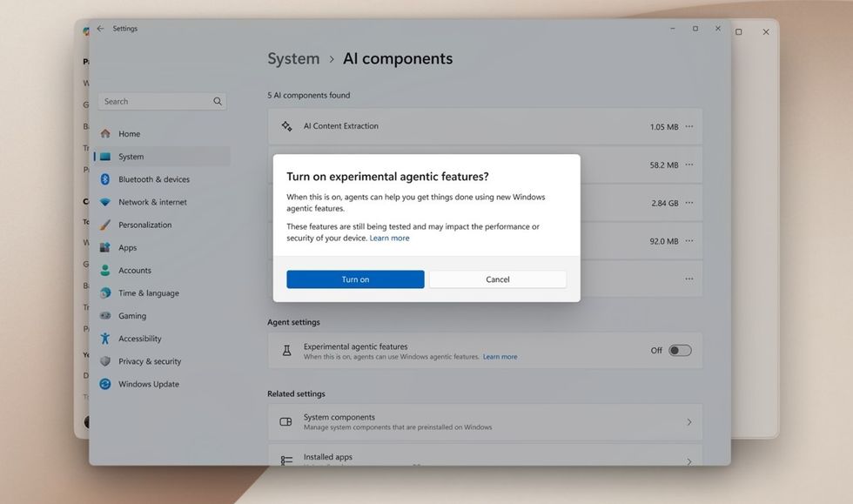The image size is (853, 504).
Task: Click the System breadcrumb link
Action: (x=293, y=59)
